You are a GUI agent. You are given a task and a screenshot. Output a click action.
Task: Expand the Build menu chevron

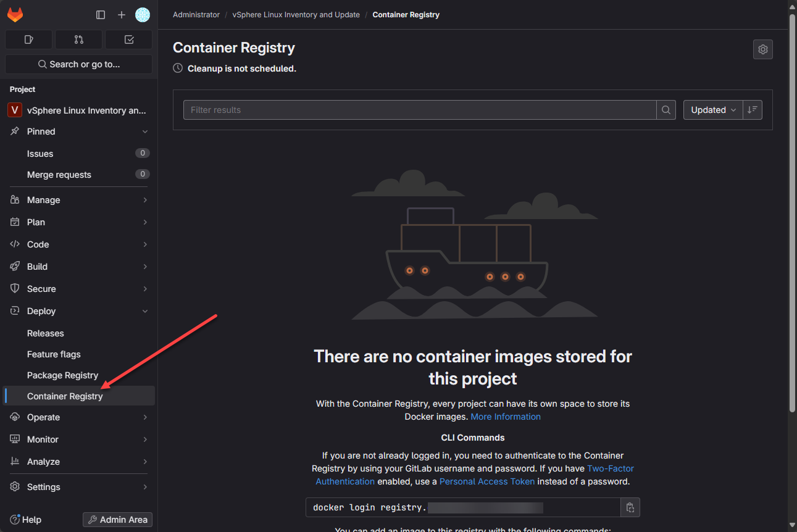[x=145, y=267]
